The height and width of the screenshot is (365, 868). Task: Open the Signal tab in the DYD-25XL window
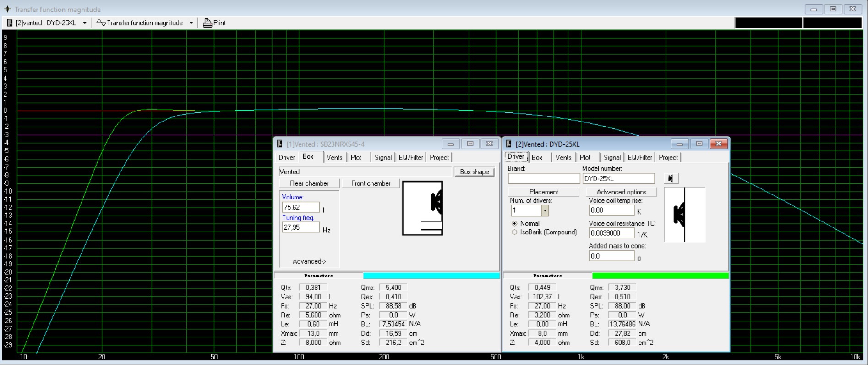(x=612, y=157)
